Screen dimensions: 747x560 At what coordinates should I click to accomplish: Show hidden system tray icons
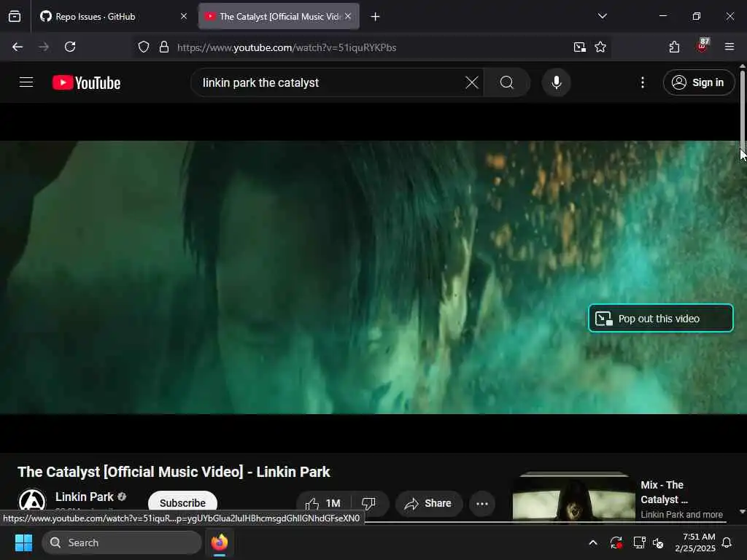(593, 542)
